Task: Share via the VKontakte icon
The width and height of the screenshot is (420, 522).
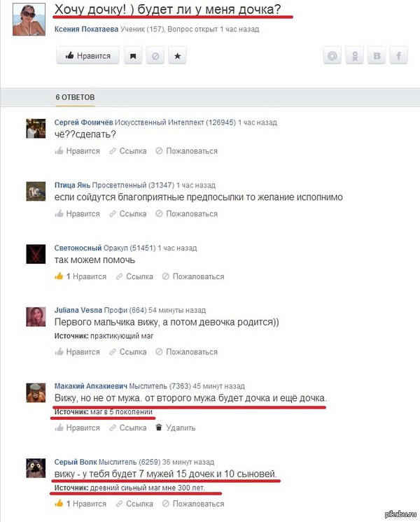Action: pyautogui.click(x=377, y=55)
